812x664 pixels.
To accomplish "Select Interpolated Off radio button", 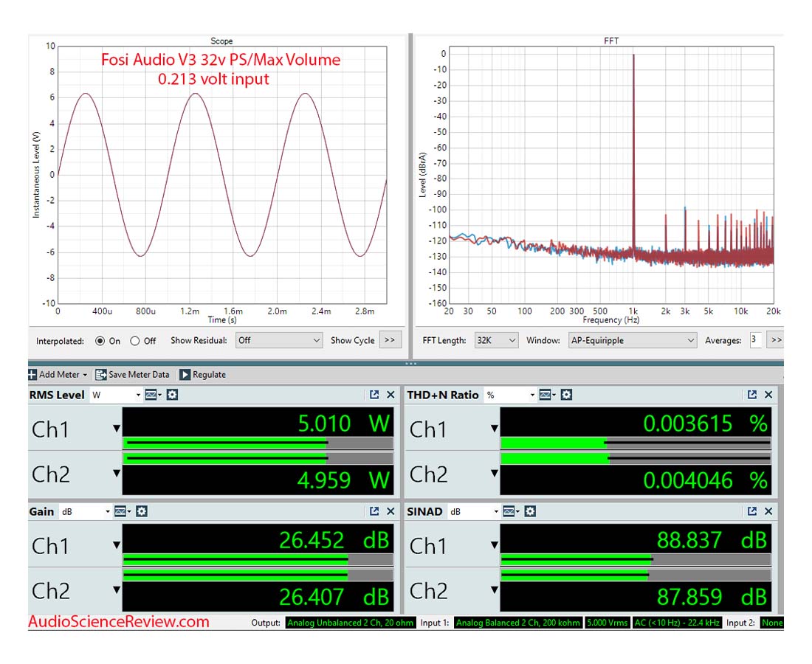I will click(x=134, y=341).
